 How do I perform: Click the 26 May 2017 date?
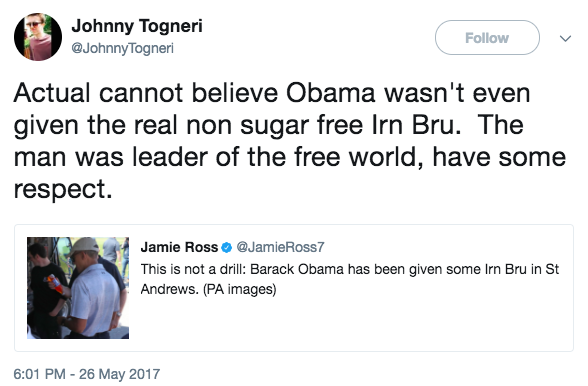(119, 374)
